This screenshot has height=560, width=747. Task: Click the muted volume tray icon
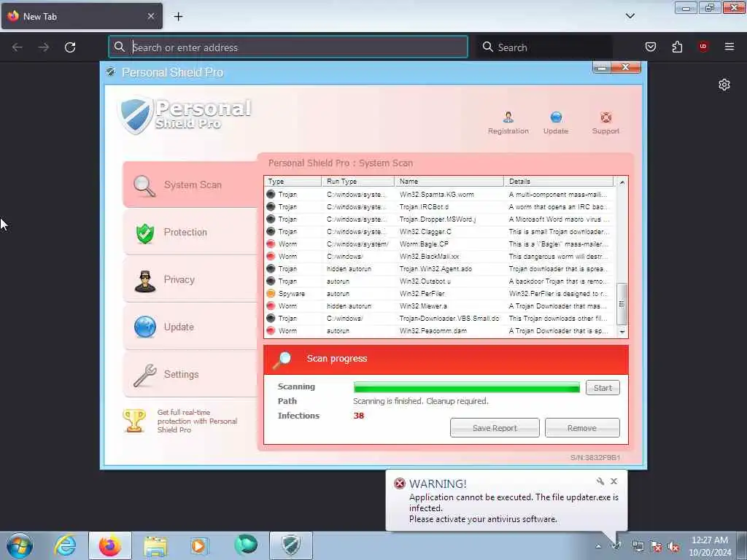673,547
